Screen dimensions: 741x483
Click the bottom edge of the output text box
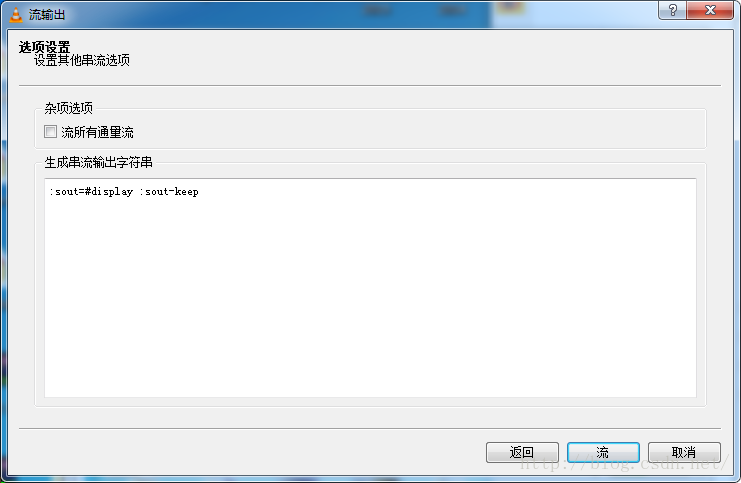tap(370, 397)
